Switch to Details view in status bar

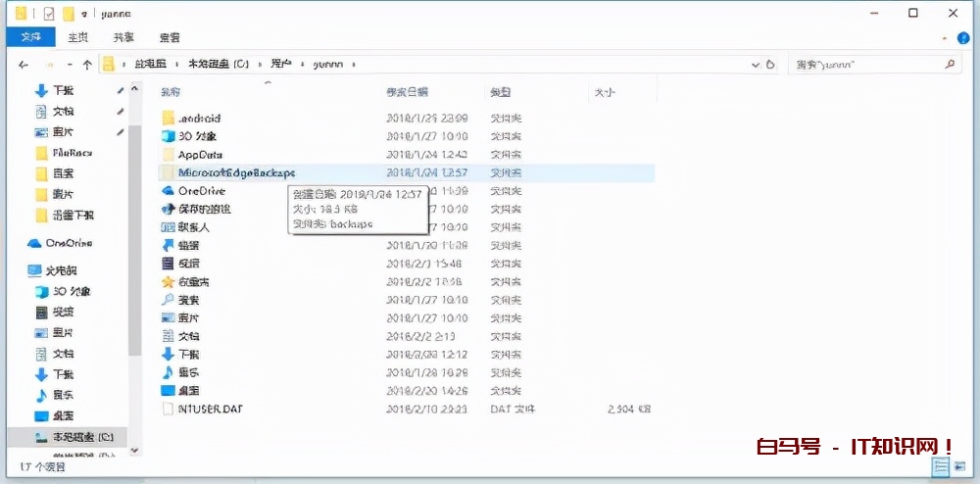click(941, 466)
